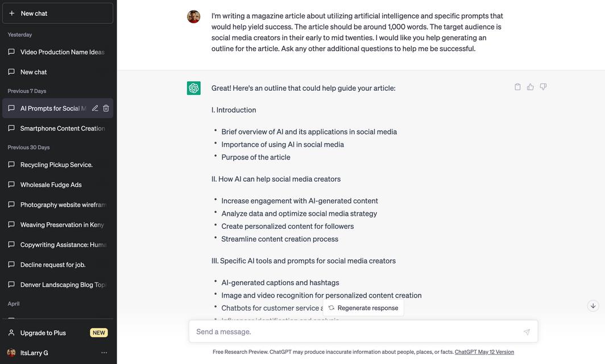Delete the AI Prompts chat
Screen dimensions: 605x364
pyautogui.click(x=106, y=108)
